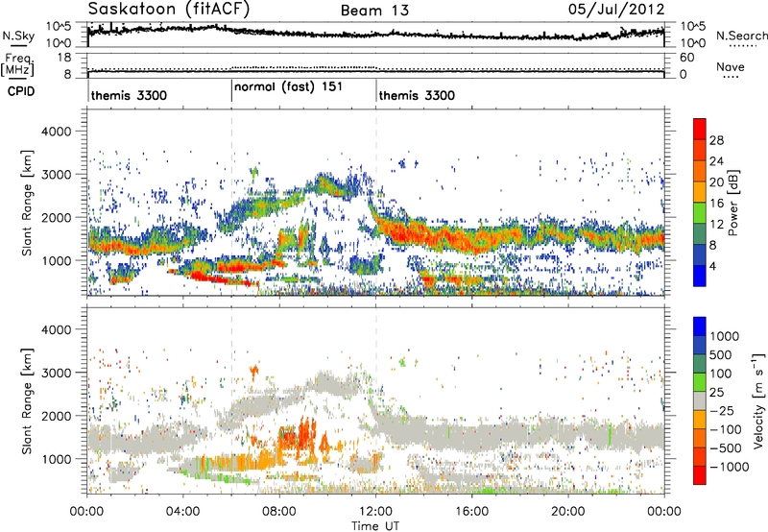768x532 pixels.
Task: Click the "12" label on the Power colorbar
Action: [716, 225]
